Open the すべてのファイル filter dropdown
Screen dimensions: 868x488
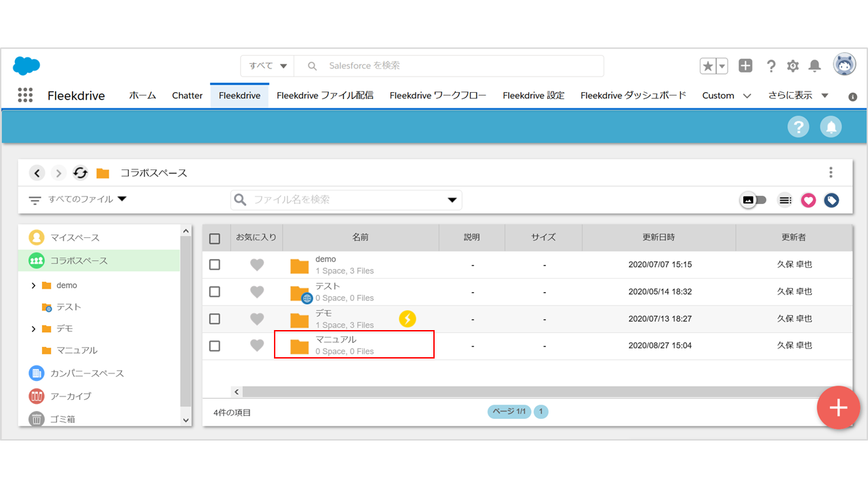pos(87,199)
